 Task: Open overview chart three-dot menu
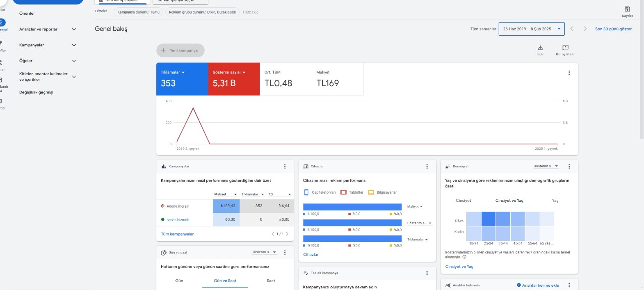pos(569,73)
